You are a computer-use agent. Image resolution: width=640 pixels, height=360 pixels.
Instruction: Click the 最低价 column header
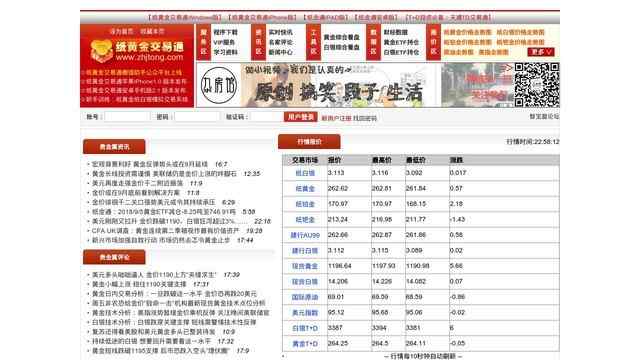pyautogui.click(x=416, y=160)
